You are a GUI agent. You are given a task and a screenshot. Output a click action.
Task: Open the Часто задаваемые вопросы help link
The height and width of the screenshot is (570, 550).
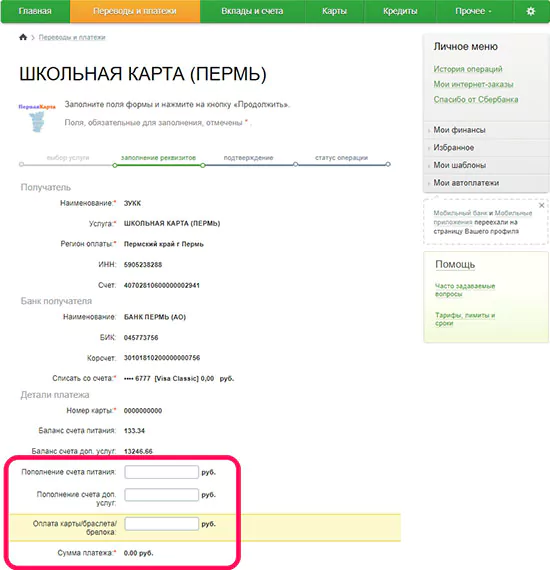click(465, 290)
